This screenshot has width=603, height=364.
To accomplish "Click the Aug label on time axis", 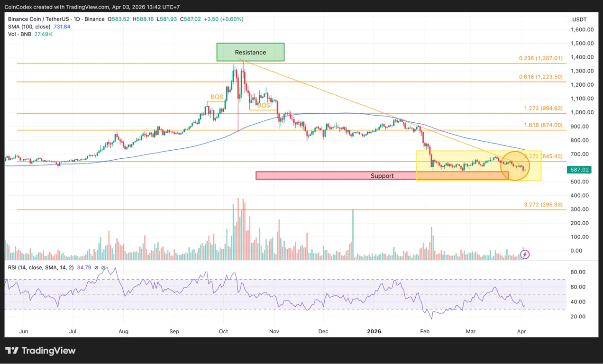I will 123,331.
